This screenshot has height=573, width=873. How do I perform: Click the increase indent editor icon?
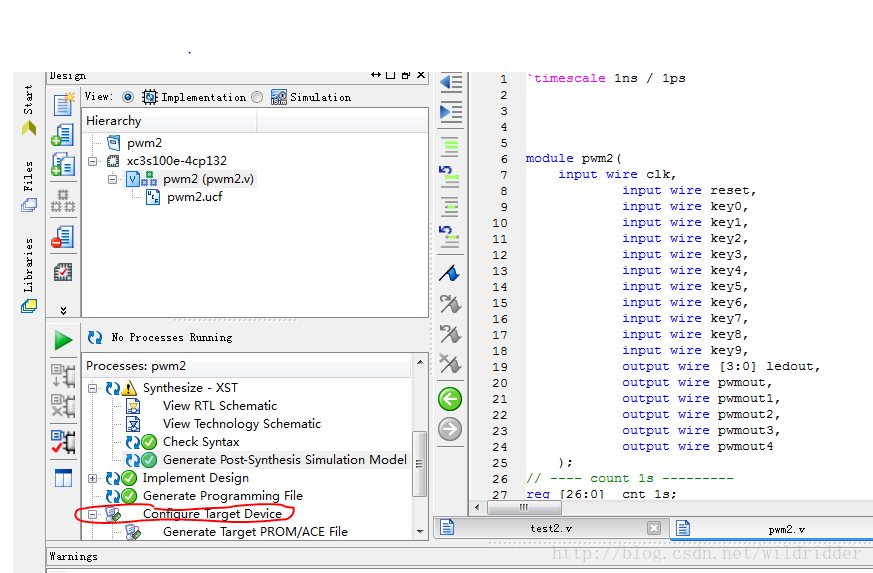pos(450,112)
